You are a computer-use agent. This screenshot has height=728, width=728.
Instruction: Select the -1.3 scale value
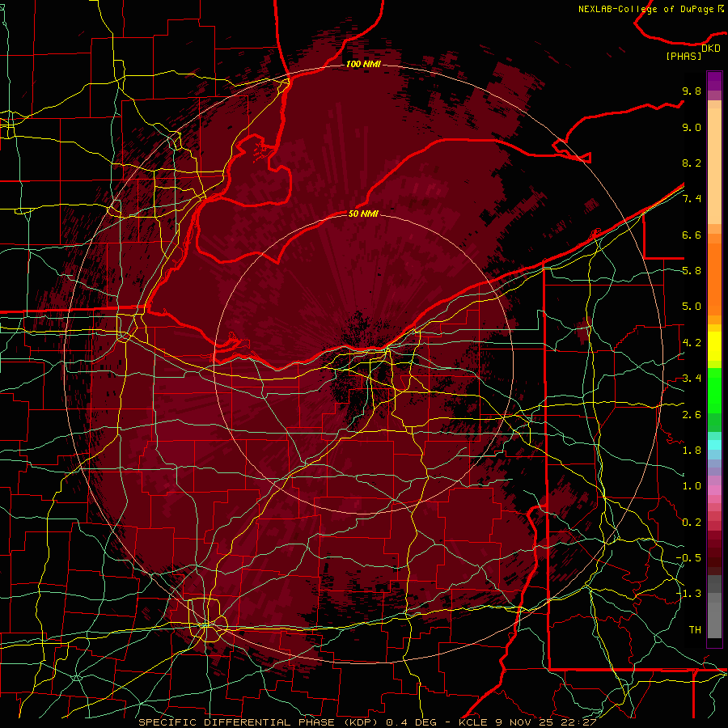[x=689, y=594]
